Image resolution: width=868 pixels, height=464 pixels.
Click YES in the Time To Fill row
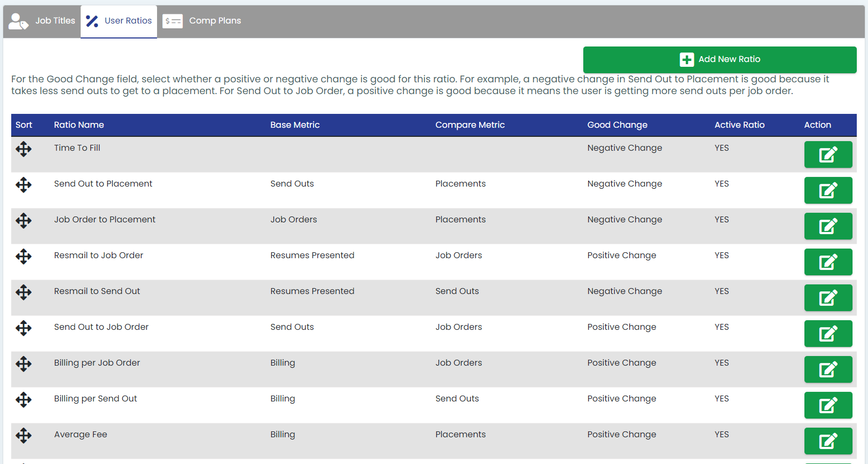pos(722,148)
